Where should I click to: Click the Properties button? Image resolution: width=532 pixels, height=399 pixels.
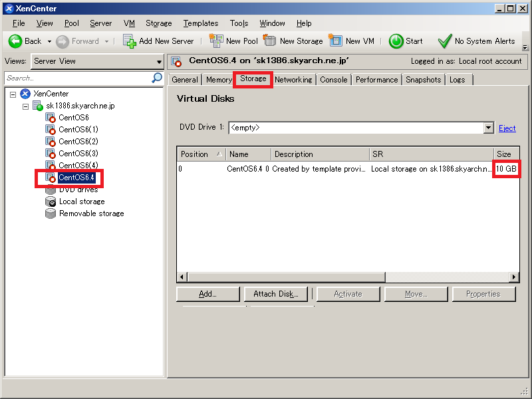pyautogui.click(x=483, y=294)
